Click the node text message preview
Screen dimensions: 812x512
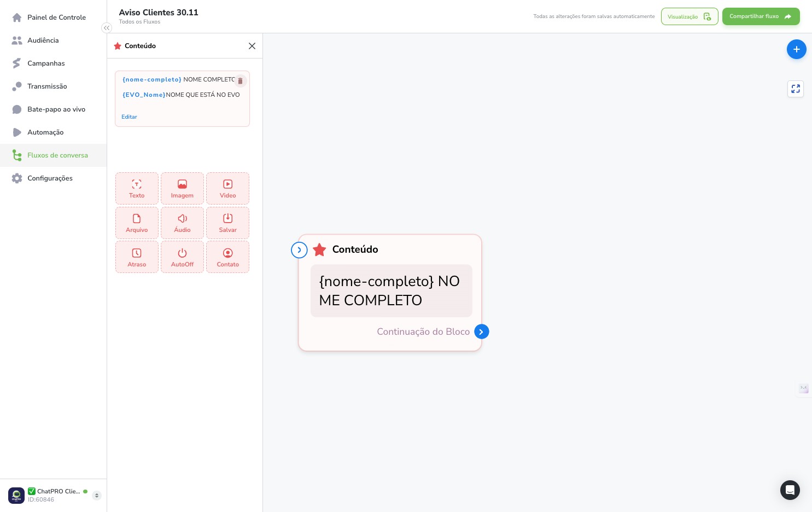coord(391,290)
